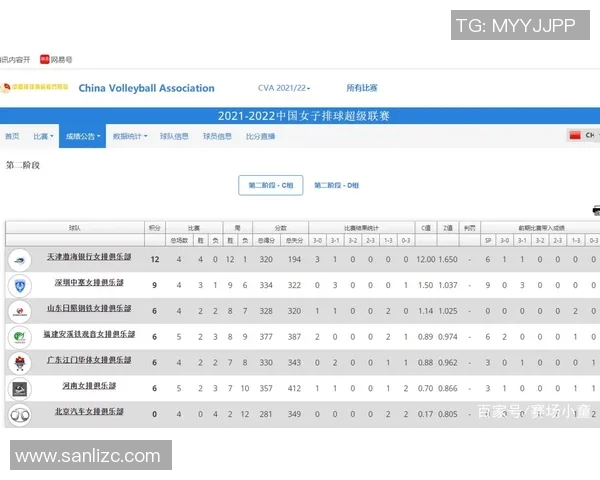Click the Chinese flag language icon
600x480 pixels.
point(574,136)
